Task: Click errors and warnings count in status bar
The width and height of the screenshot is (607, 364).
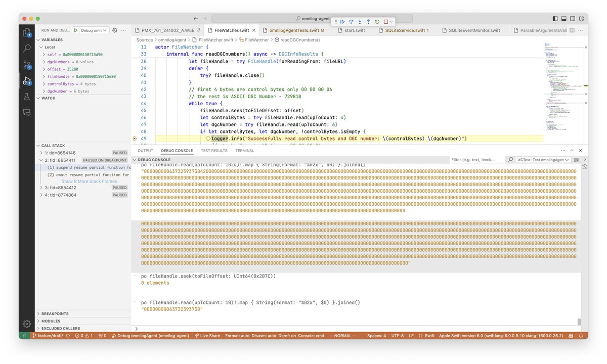Action: (x=83, y=336)
